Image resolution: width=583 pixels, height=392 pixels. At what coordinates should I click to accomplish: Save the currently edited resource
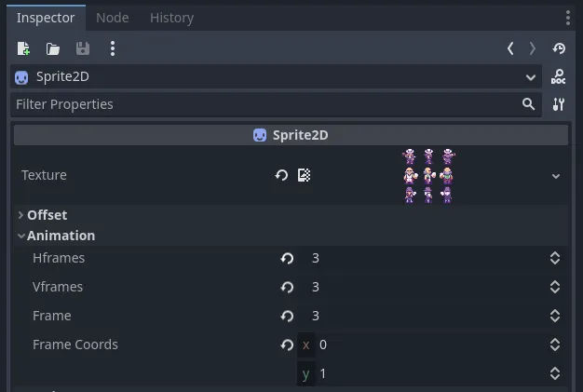83,48
